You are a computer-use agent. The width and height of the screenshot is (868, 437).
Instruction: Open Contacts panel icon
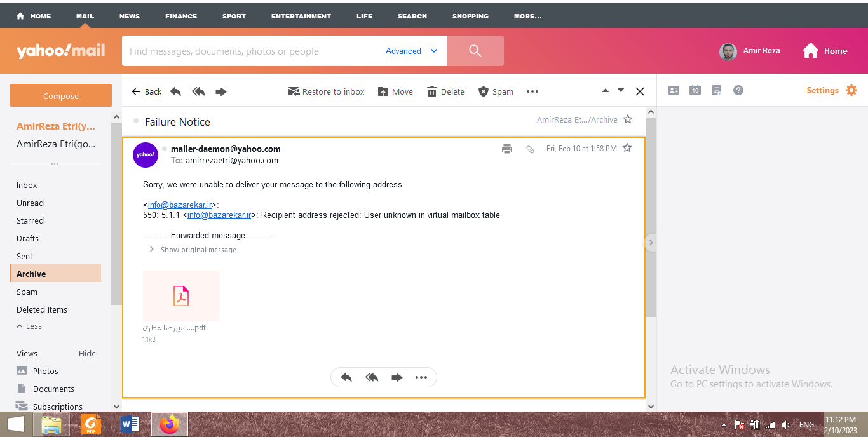pos(674,90)
